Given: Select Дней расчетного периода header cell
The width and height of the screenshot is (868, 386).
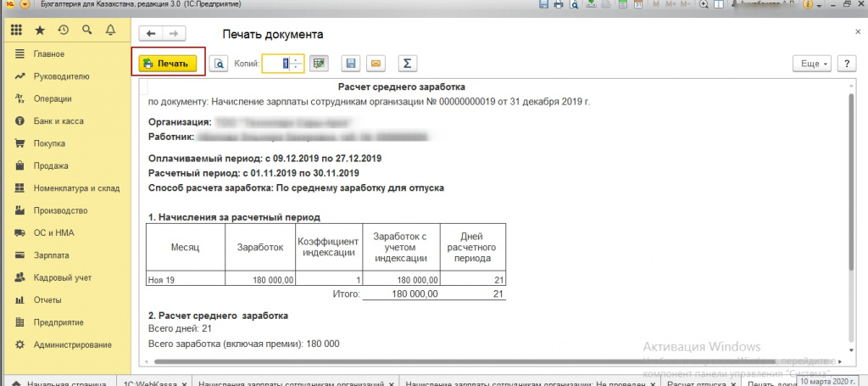Looking at the screenshot, I should pos(472,248).
